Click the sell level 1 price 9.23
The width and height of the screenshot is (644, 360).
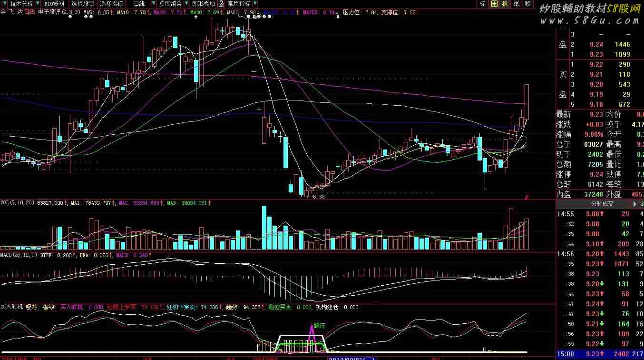click(596, 54)
